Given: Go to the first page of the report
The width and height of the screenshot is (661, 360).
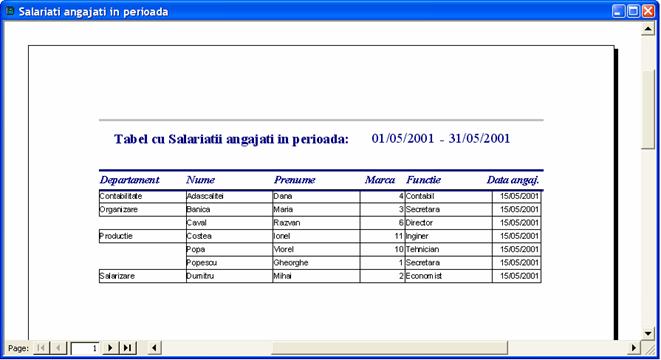Looking at the screenshot, I should 41,348.
